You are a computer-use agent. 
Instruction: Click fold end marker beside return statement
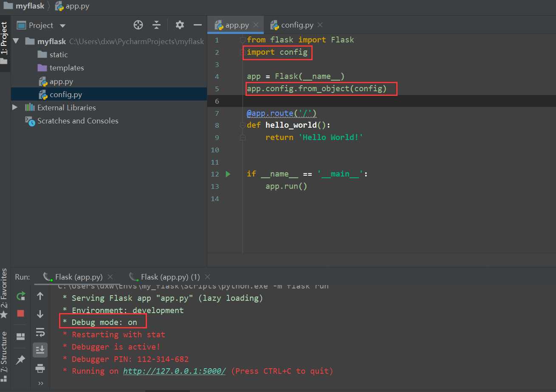pos(243,137)
